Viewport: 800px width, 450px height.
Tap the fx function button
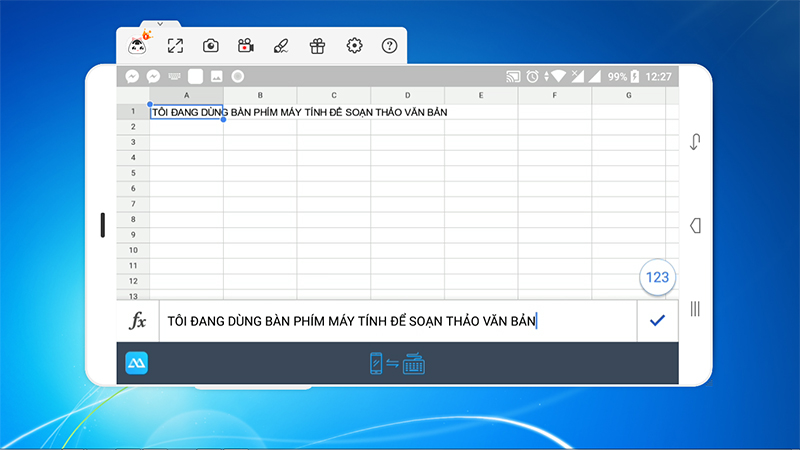(x=138, y=321)
